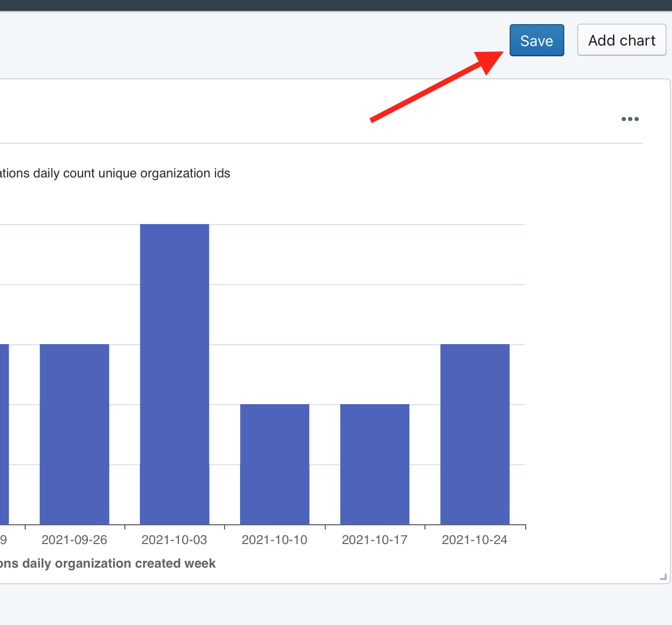Viewport: 672px width, 625px height.
Task: Click the blue Save button
Action: pyautogui.click(x=536, y=40)
